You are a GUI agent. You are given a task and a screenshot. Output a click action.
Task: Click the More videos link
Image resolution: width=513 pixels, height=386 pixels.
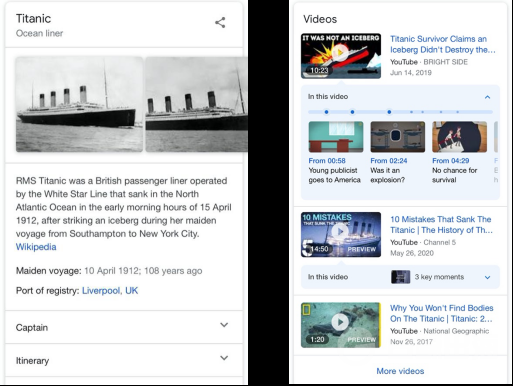click(x=400, y=371)
